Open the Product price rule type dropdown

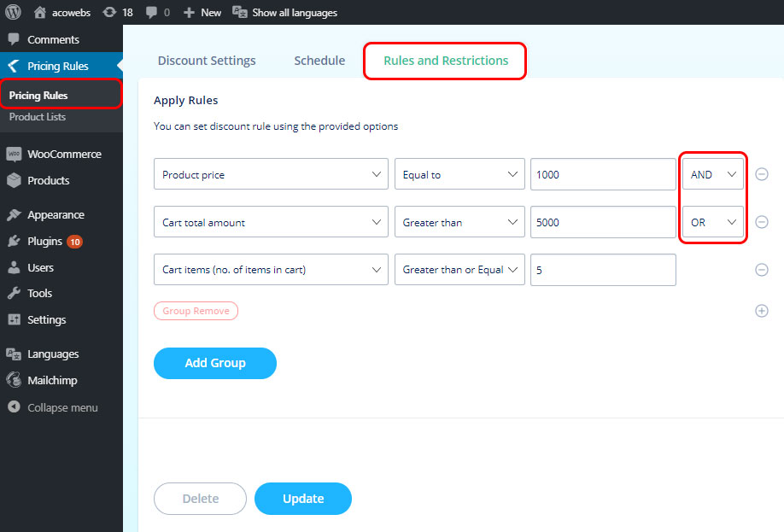pos(271,174)
